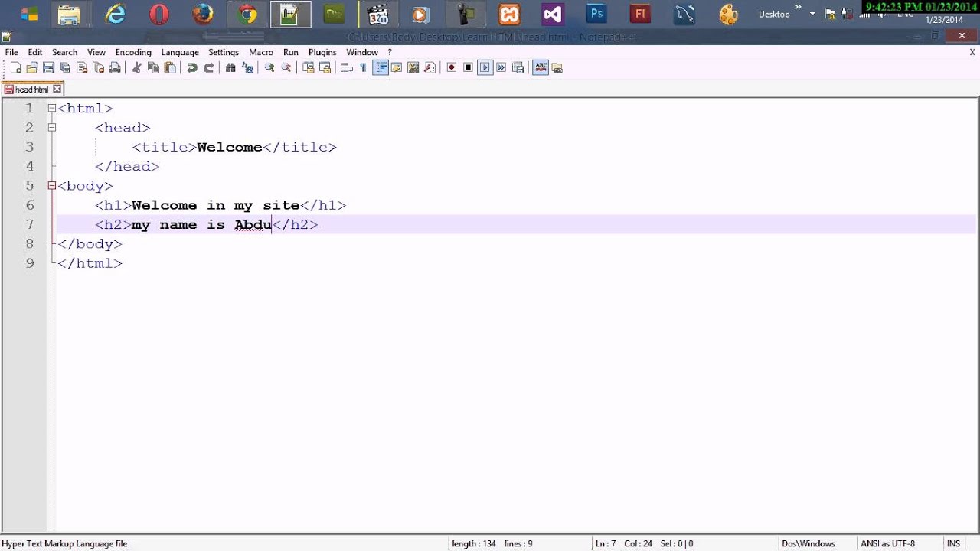The height and width of the screenshot is (551, 980).
Task: Stop macro recording with square icon
Action: tap(468, 68)
